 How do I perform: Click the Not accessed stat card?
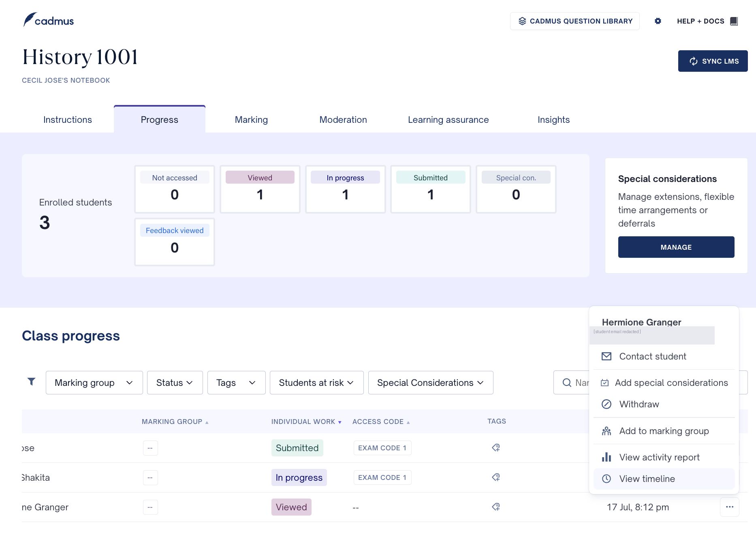click(175, 189)
